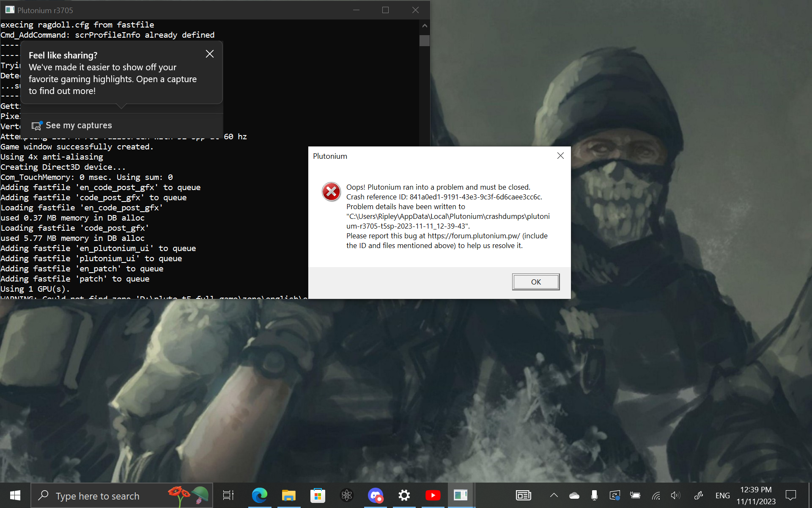Click console line 'Creating Direct3D device...'
Image resolution: width=812 pixels, height=508 pixels.
63,167
